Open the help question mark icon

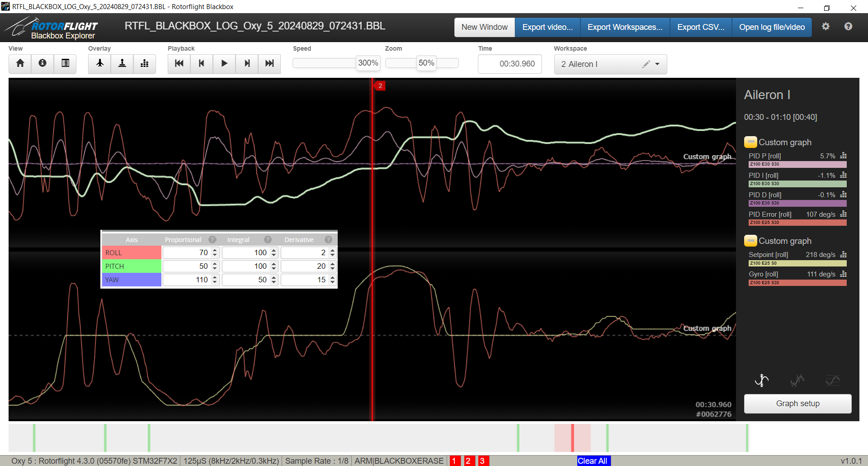(x=848, y=27)
